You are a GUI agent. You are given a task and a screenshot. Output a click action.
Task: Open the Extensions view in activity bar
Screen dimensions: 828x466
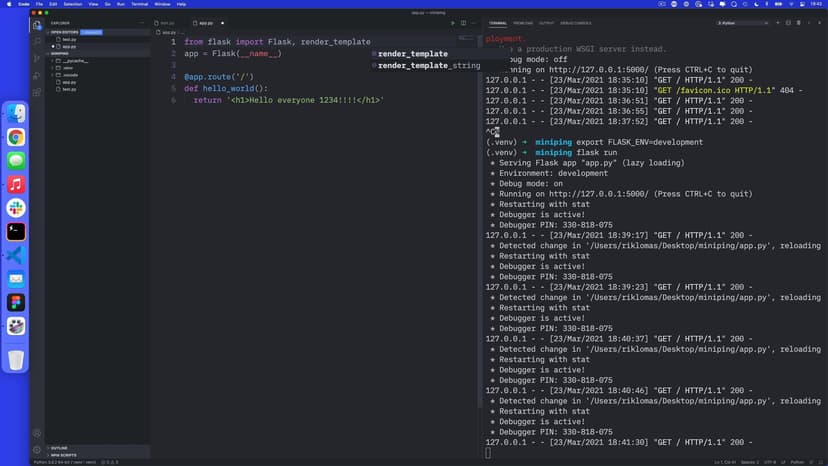(37, 92)
